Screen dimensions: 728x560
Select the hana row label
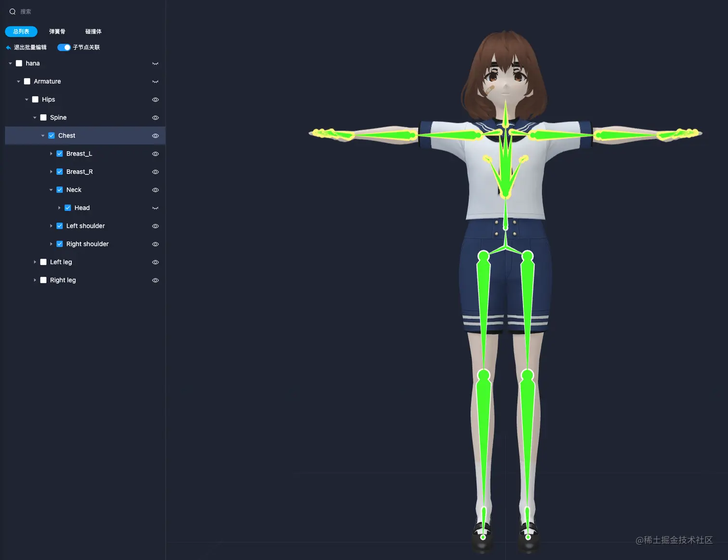pos(33,64)
